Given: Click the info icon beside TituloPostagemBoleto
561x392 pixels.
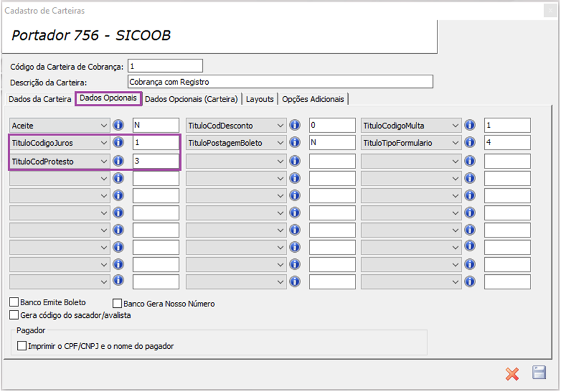Looking at the screenshot, I should pyautogui.click(x=295, y=142).
